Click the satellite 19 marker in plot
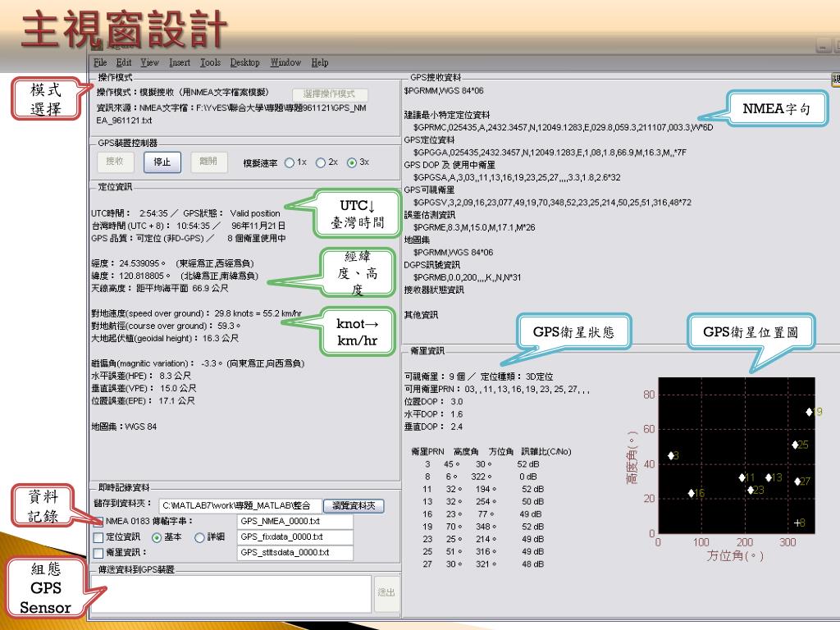 [x=810, y=412]
